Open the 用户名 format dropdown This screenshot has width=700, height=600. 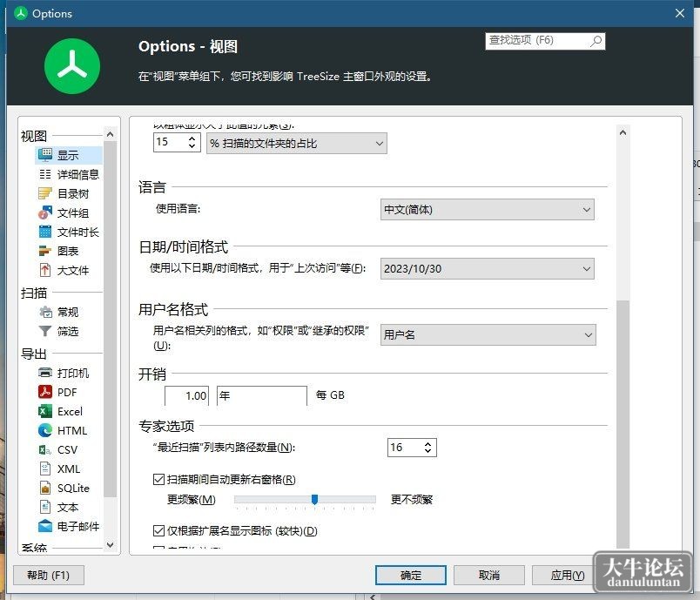coord(488,334)
